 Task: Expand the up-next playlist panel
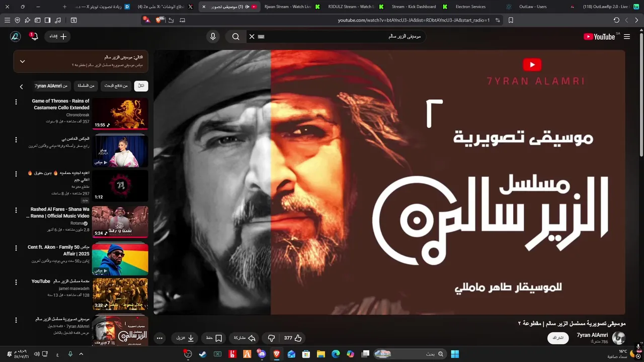pyautogui.click(x=22, y=61)
